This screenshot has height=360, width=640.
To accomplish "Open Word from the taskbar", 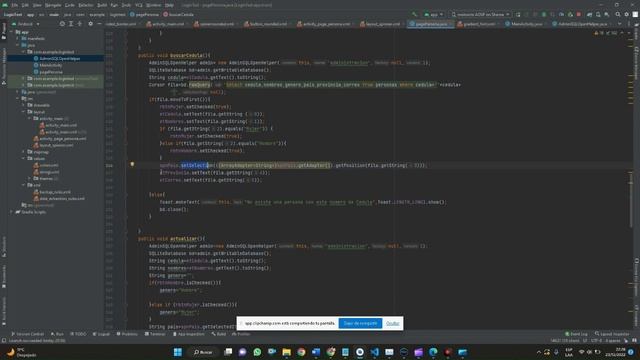I will pyautogui.click(x=316, y=352).
